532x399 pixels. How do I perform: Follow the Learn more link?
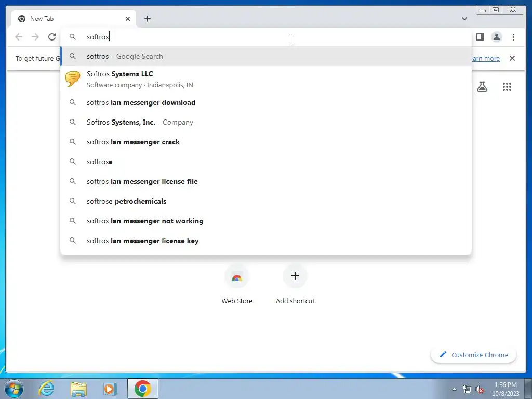click(486, 58)
